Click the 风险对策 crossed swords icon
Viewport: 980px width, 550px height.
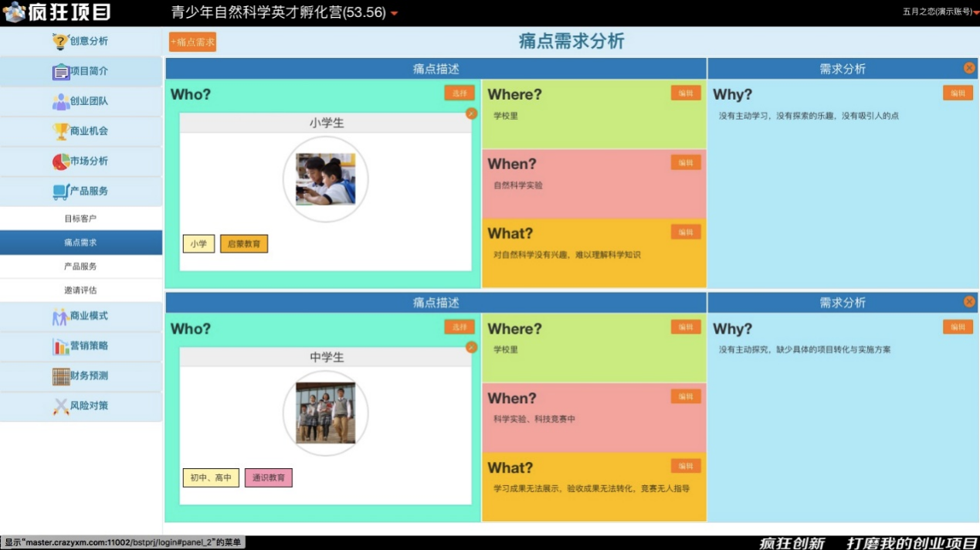click(x=61, y=406)
